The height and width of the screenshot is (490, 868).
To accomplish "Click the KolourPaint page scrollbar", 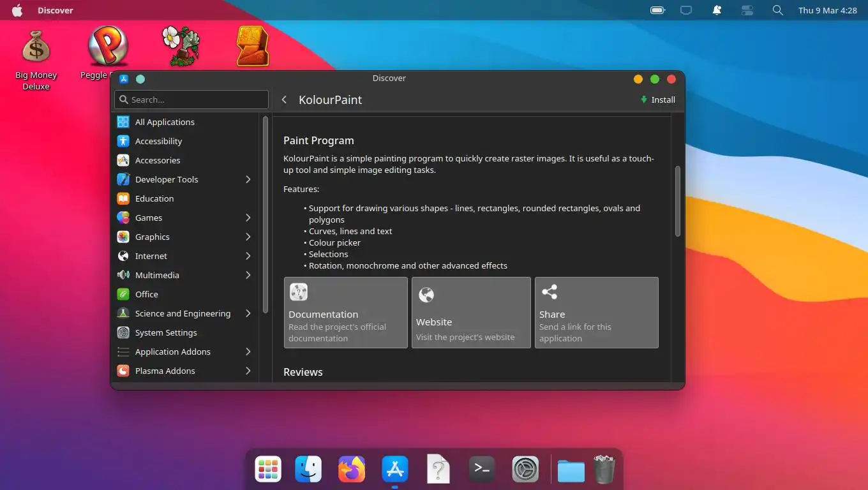I will 678,201.
